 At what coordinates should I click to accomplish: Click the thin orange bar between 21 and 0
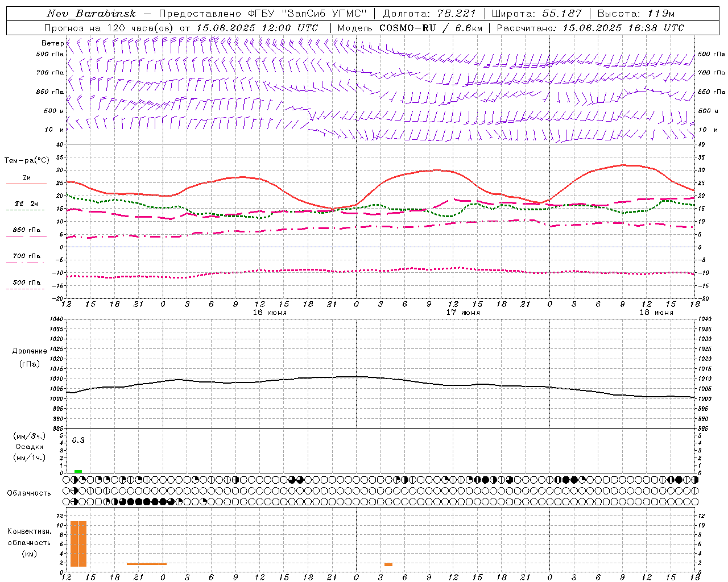147,564
